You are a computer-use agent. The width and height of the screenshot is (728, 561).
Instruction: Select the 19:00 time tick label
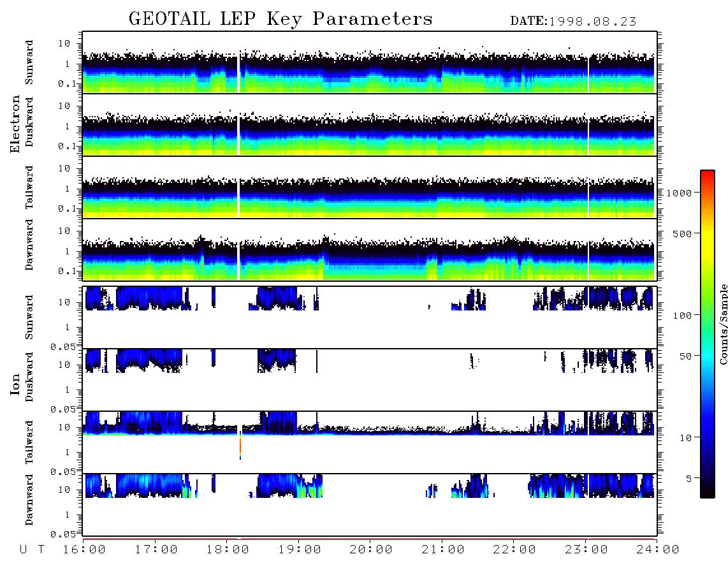[300, 550]
